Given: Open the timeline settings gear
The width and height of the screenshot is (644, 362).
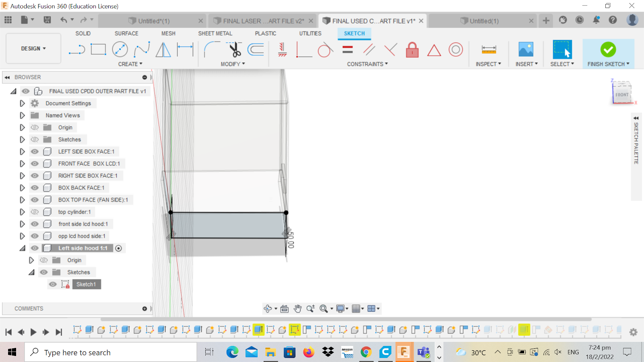Looking at the screenshot, I should (x=633, y=332).
